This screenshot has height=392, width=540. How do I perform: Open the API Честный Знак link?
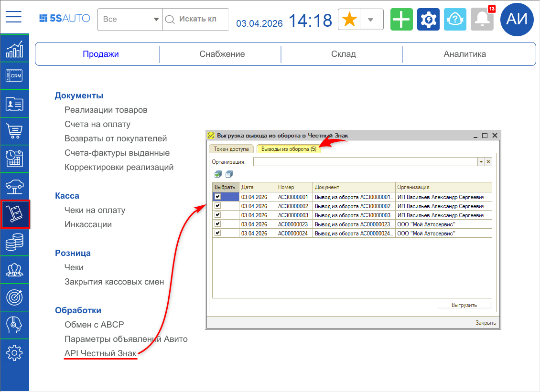100,353
